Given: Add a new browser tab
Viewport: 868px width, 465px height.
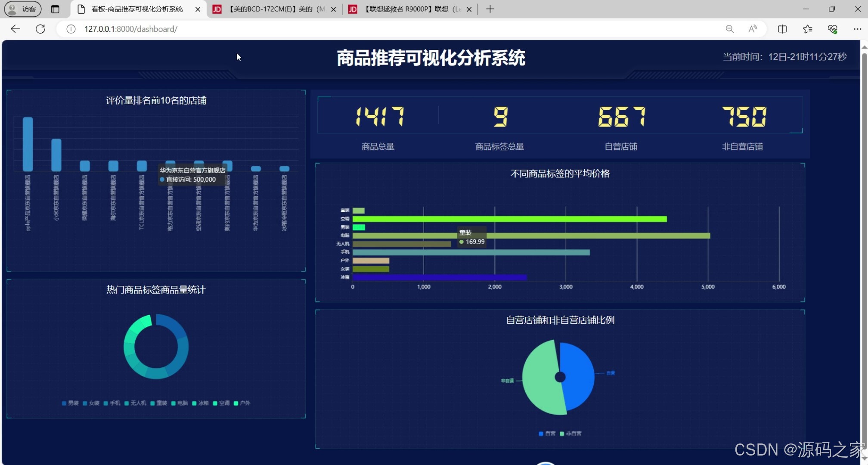Looking at the screenshot, I should click(490, 9).
